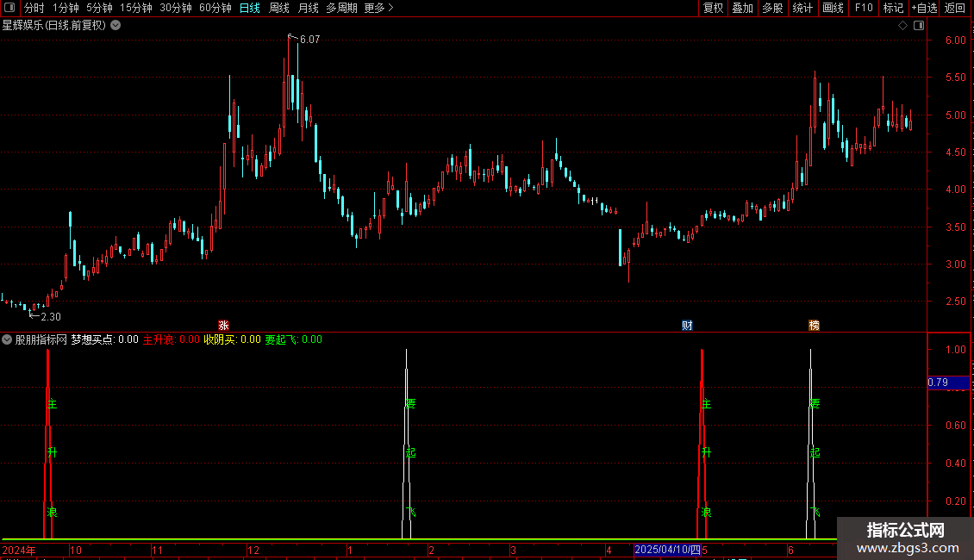Click the 2.30 low price label
This screenshot has height=560, width=974.
point(50,317)
